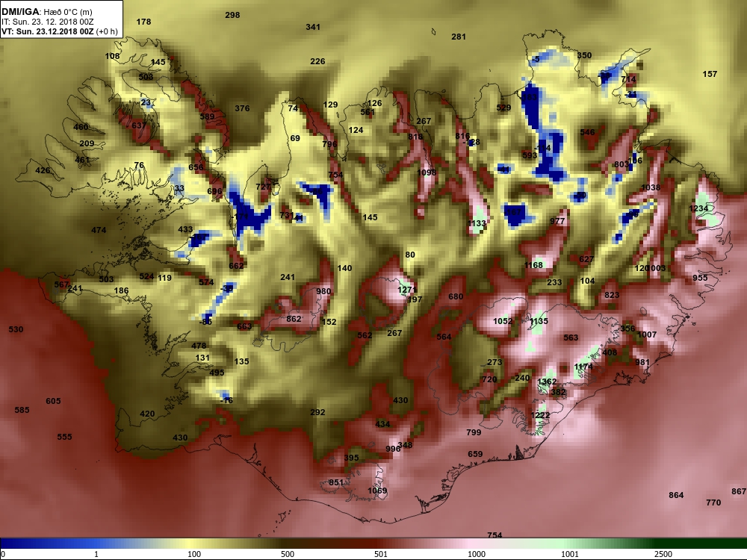The width and height of the screenshot is (747, 560).
Task: Click the '1001' label on the color scale
Action: pos(570,554)
